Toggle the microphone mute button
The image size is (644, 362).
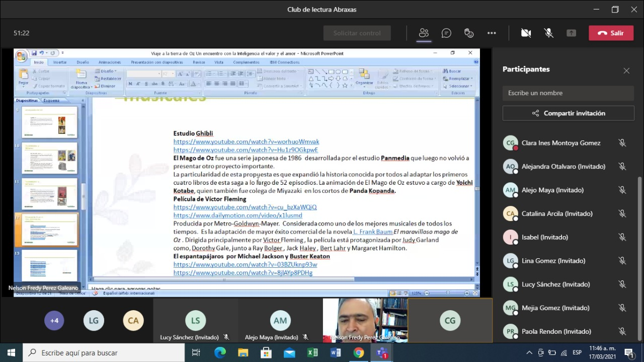(549, 33)
